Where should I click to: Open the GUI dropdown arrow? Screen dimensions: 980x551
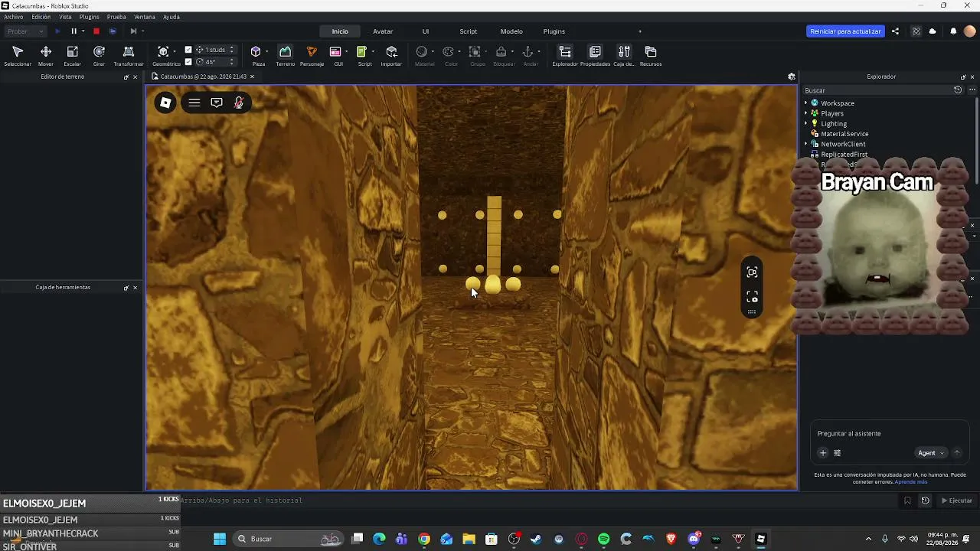pyautogui.click(x=346, y=52)
